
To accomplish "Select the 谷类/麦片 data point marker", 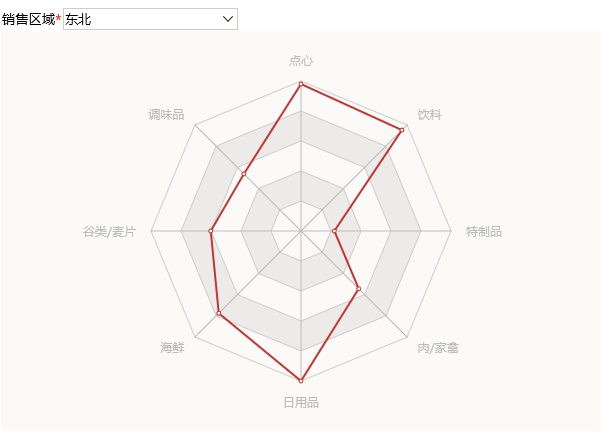I will 211,231.
